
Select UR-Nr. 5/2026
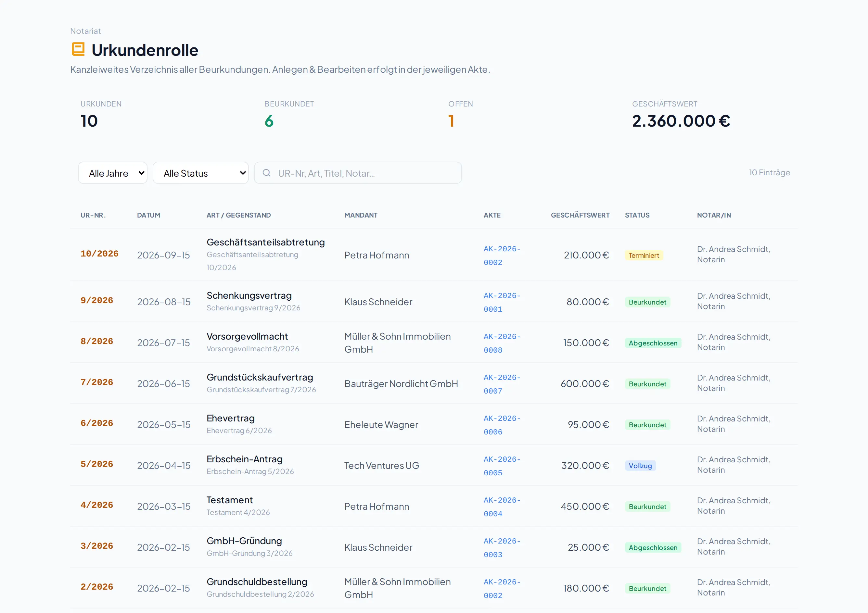(x=97, y=464)
